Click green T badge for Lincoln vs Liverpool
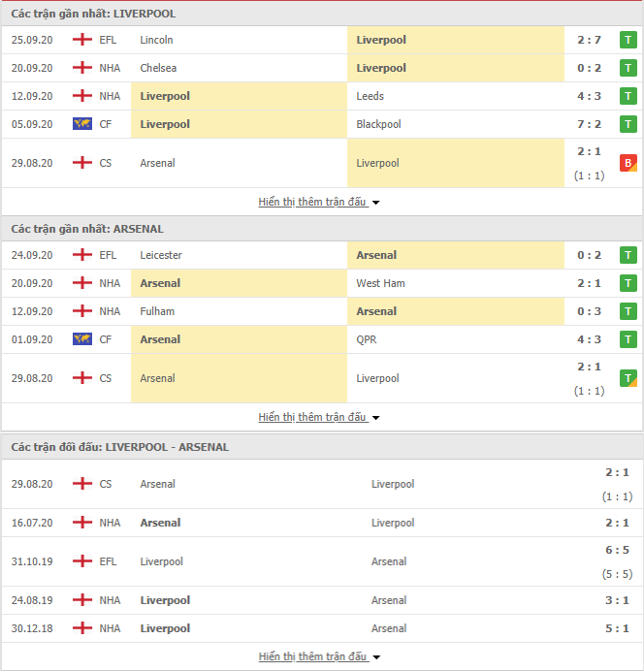 coord(628,40)
